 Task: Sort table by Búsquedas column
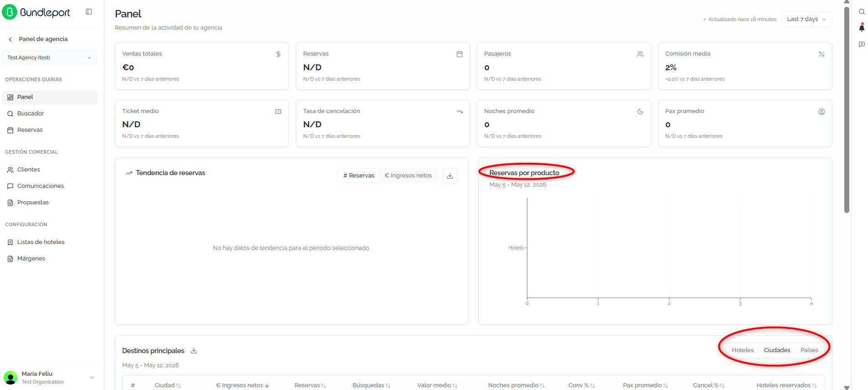tap(371, 385)
